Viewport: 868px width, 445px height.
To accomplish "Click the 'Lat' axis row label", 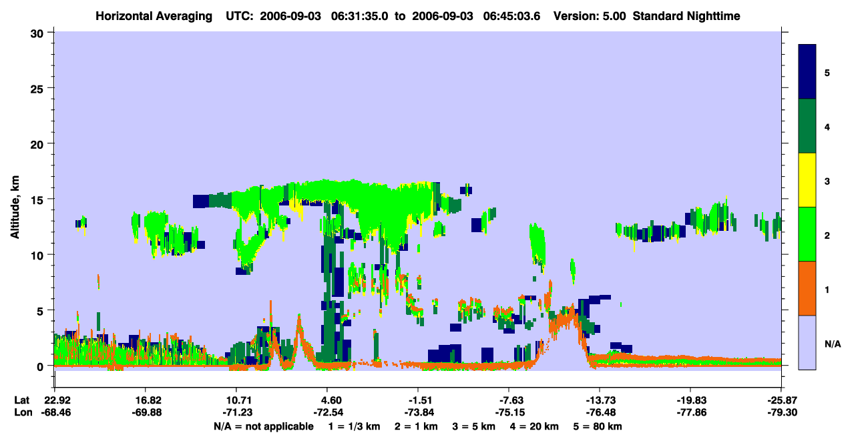I will click(x=21, y=400).
